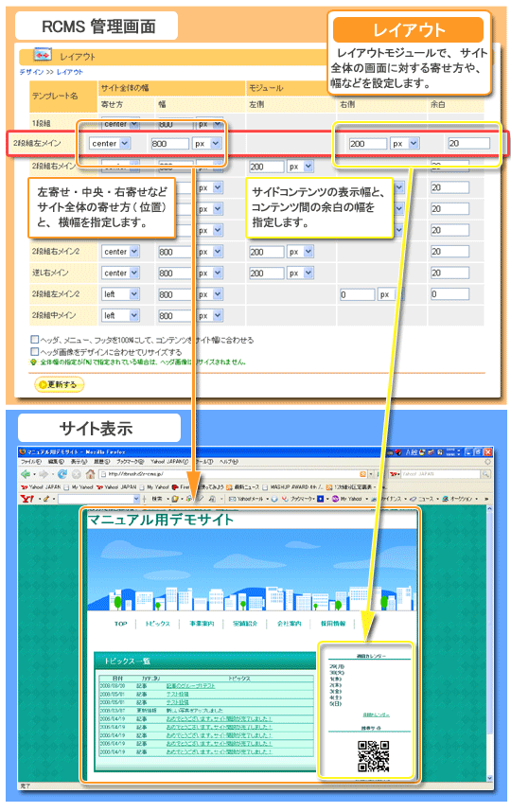511x812 pixels.
Task: Open center alignment dropdown for 逆L右メイン
Action: [120, 273]
